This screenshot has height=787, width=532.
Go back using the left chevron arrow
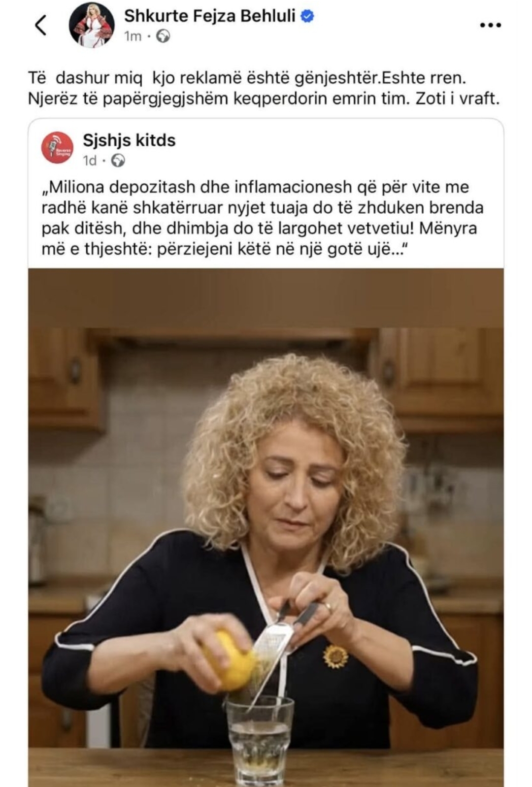41,25
